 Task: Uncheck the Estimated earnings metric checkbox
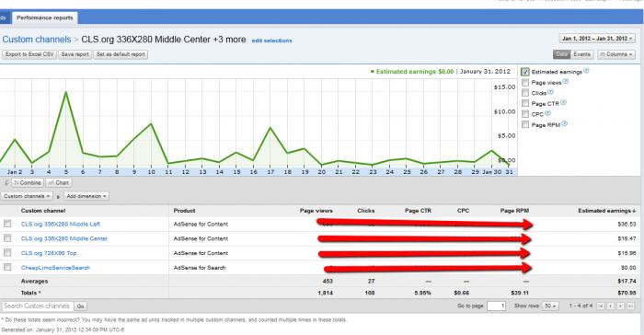[x=525, y=72]
